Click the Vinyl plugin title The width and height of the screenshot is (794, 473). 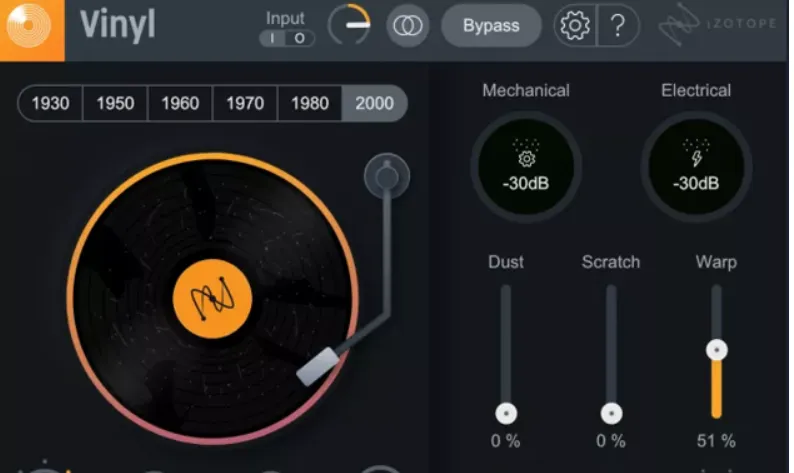[117, 26]
